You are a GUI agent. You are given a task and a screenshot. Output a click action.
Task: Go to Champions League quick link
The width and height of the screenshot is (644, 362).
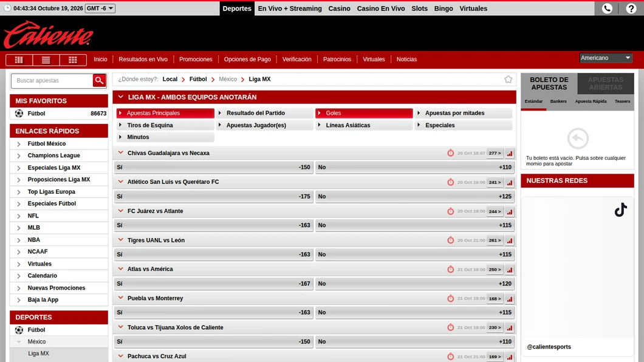pos(54,155)
